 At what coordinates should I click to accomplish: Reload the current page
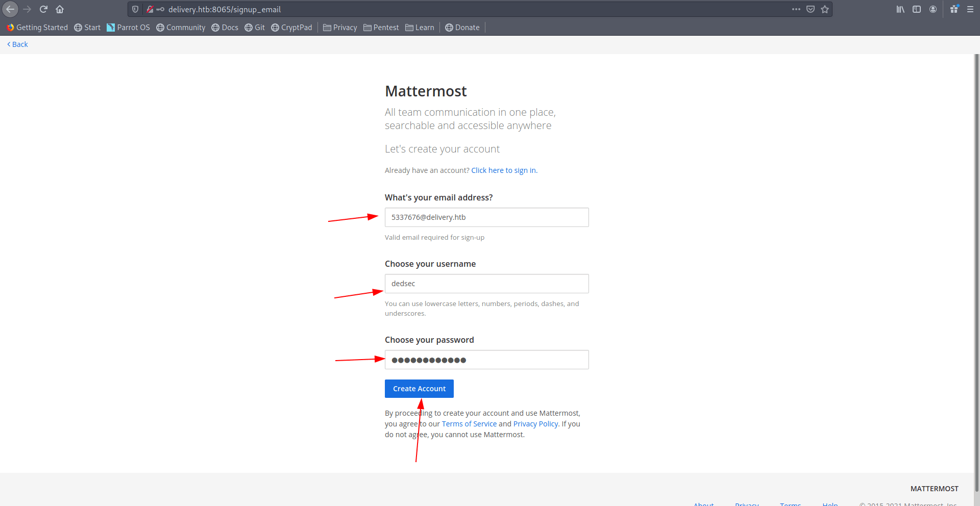click(x=43, y=9)
